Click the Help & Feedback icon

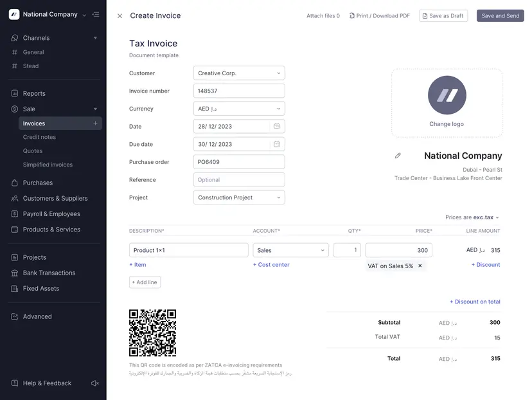[x=15, y=383]
